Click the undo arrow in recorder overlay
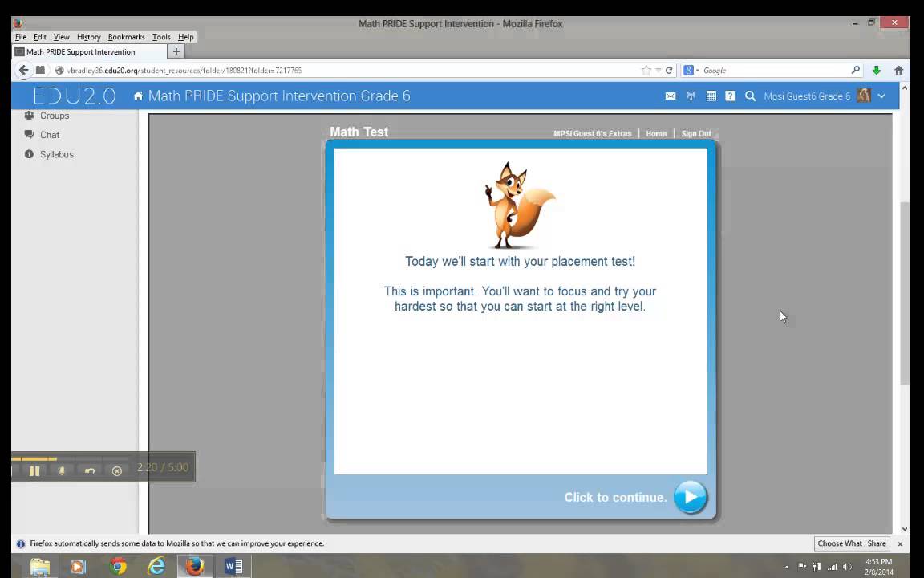Viewport: 924px width, 578px height. (90, 470)
